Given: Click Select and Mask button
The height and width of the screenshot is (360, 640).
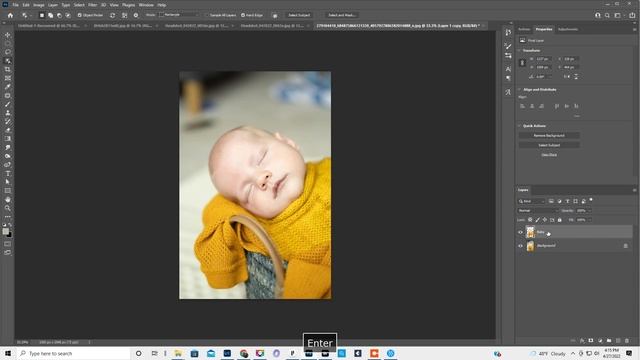Looking at the screenshot, I should [342, 15].
